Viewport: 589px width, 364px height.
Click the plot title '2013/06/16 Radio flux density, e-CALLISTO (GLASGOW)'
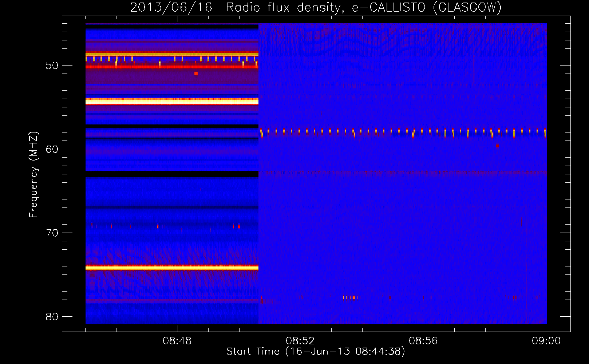pos(316,7)
